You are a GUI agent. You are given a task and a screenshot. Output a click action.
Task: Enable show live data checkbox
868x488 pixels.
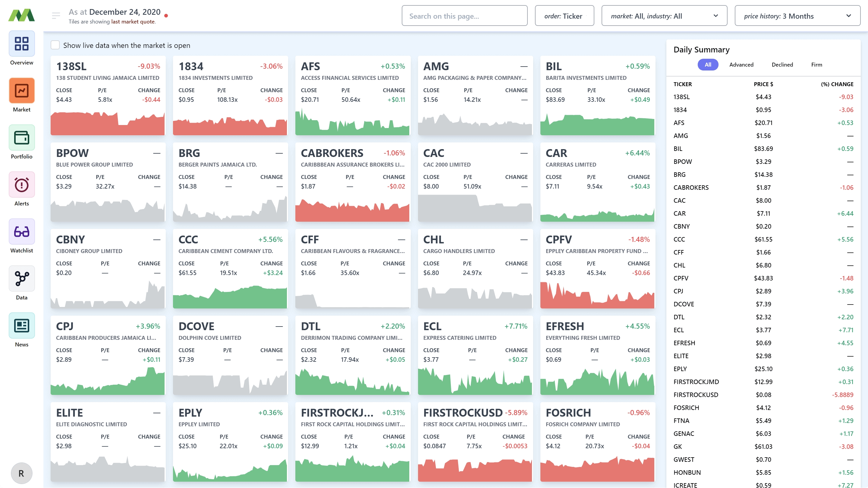point(55,45)
